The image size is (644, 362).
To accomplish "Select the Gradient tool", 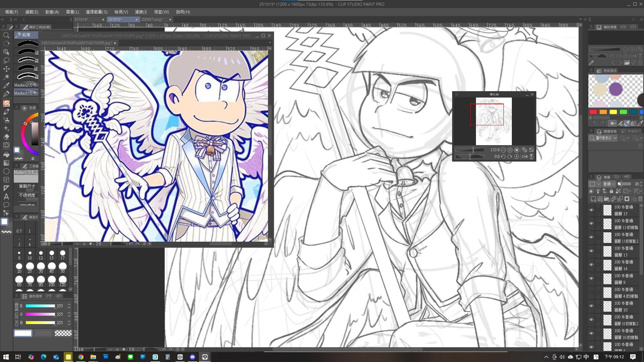I will 6,163.
